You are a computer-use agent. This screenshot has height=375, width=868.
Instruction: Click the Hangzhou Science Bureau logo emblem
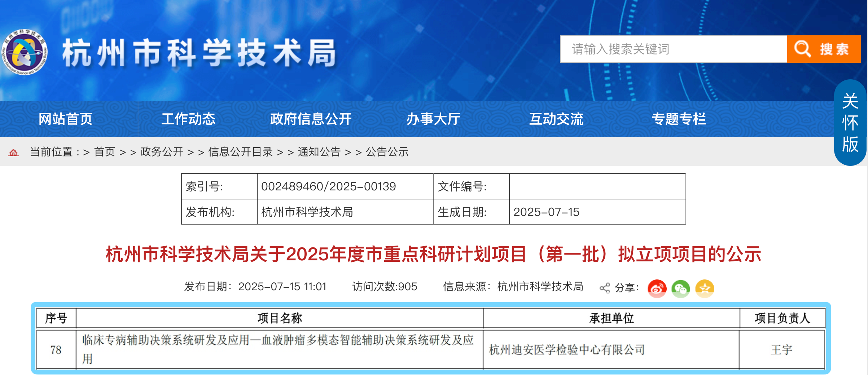pos(25,52)
